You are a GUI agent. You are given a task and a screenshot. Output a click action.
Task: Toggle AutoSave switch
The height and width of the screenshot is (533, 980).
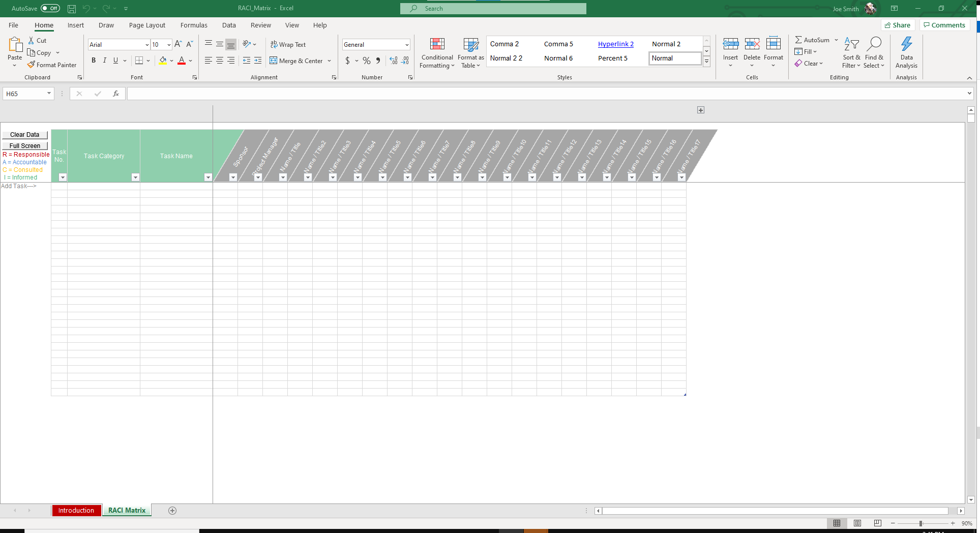click(x=50, y=8)
